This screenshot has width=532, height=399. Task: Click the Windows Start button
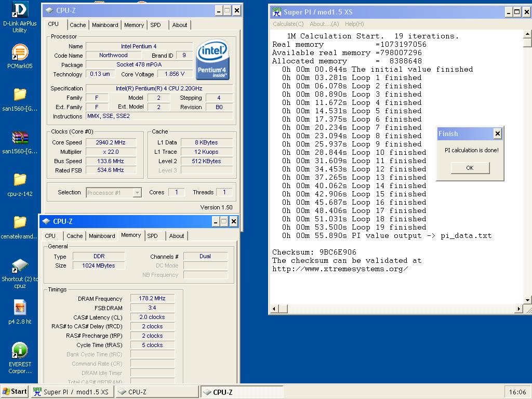coord(14,392)
